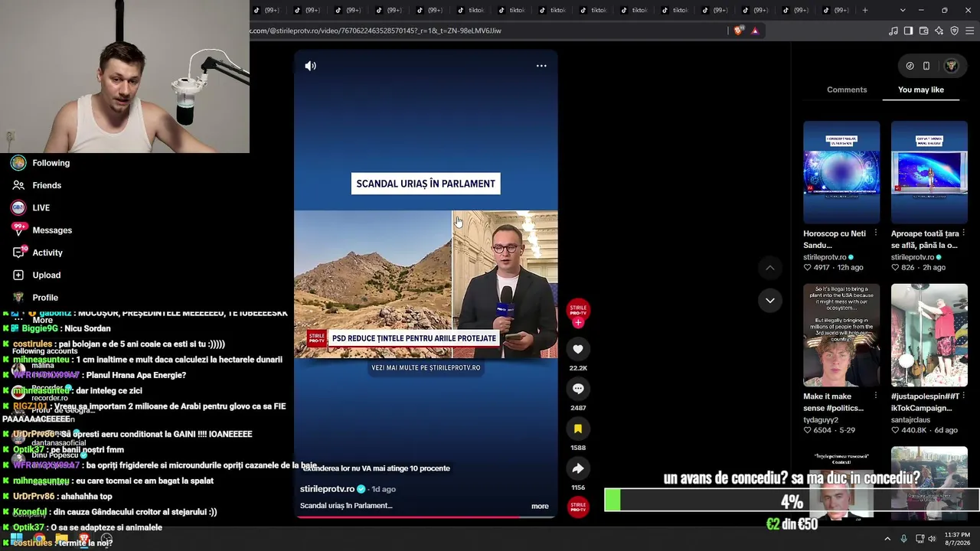
Task: Bookmark this video to favorites
Action: click(x=578, y=429)
